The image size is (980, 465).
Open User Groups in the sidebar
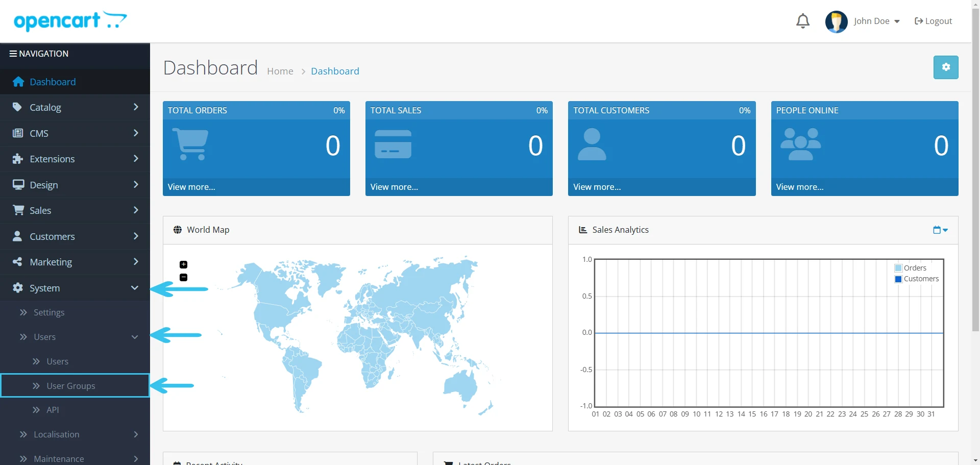[x=71, y=386]
